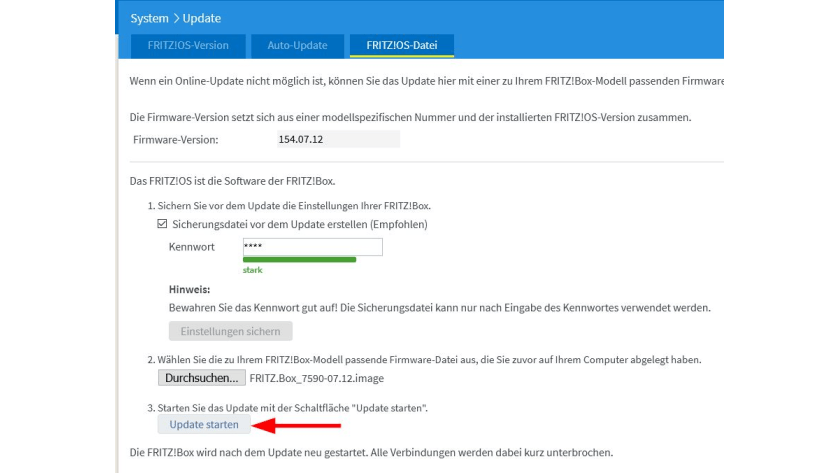
Task: Toggle Sicherungsdatei vor dem Update erstellen checkbox
Action: point(162,224)
